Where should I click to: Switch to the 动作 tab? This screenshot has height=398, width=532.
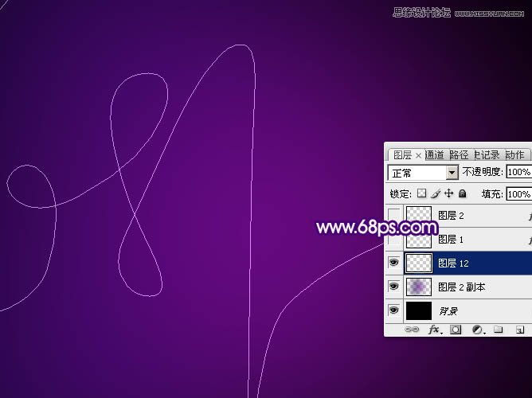514,155
